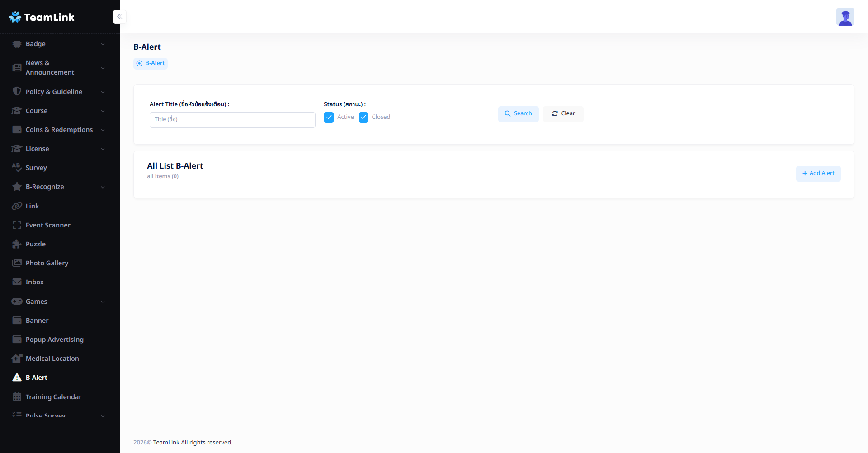Uncheck the Active status checkbox
The image size is (868, 453).
pyautogui.click(x=329, y=118)
